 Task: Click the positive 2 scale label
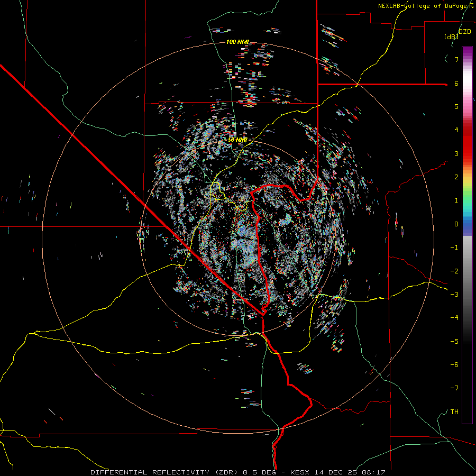pos(456,177)
